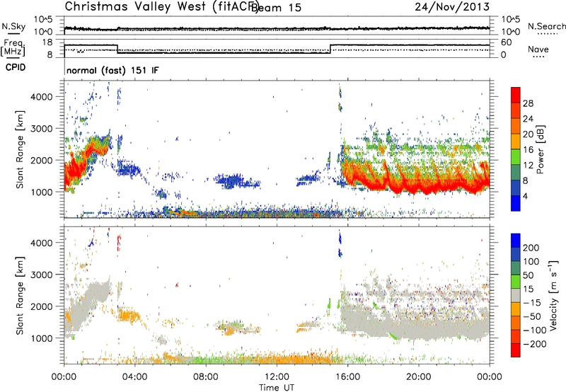Click the "60" tick on Nave axis
Image resolution: width=566 pixels, height=392 pixels.
(x=506, y=42)
